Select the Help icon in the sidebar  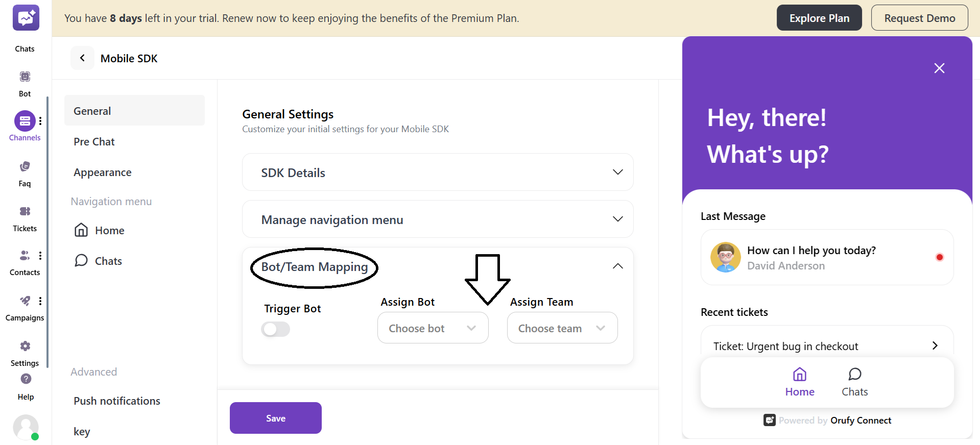[25, 379]
